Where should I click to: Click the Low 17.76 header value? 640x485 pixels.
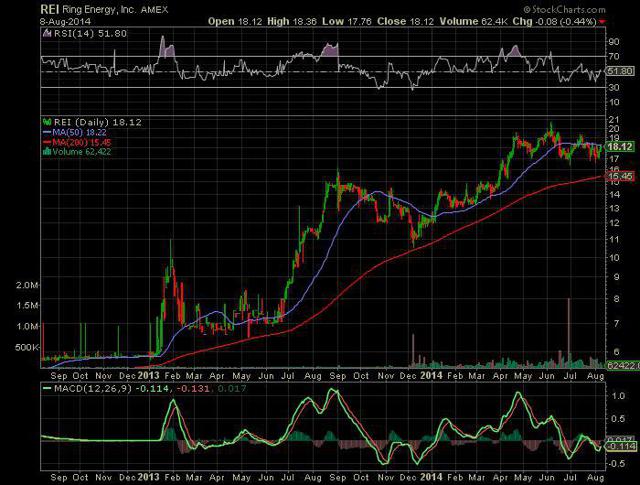coord(347,21)
